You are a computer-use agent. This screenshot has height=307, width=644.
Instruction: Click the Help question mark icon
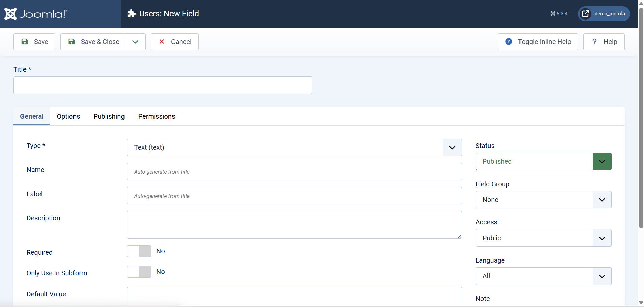[594, 42]
